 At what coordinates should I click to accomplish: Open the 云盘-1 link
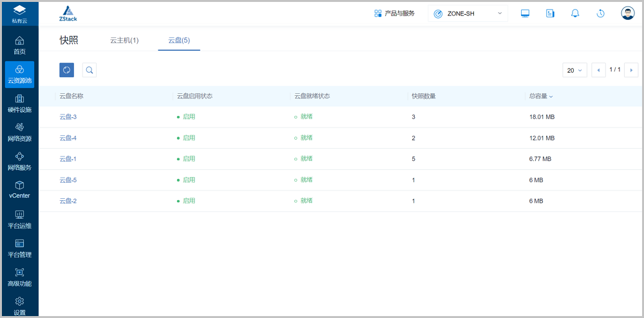68,159
